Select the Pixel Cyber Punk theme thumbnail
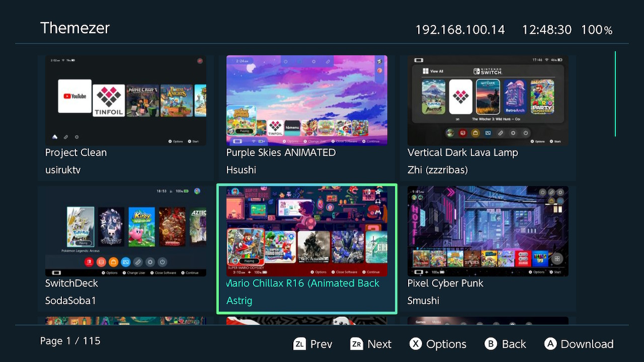The image size is (644, 362). click(x=488, y=231)
